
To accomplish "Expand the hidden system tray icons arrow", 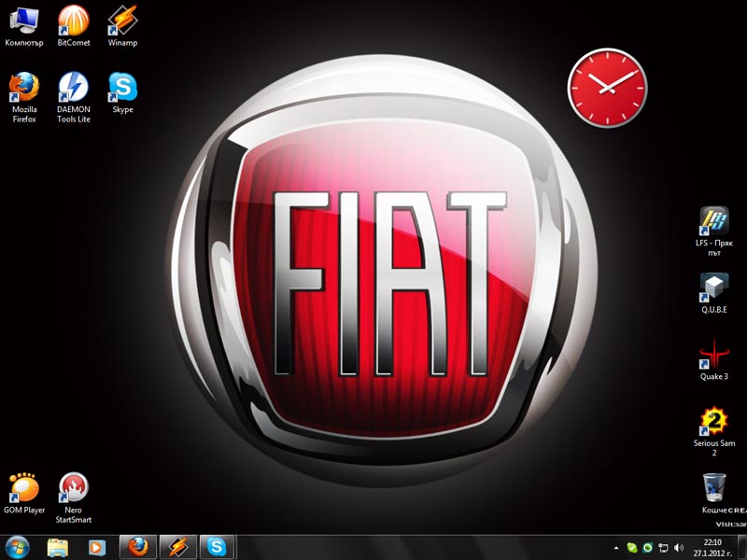I will (x=615, y=547).
